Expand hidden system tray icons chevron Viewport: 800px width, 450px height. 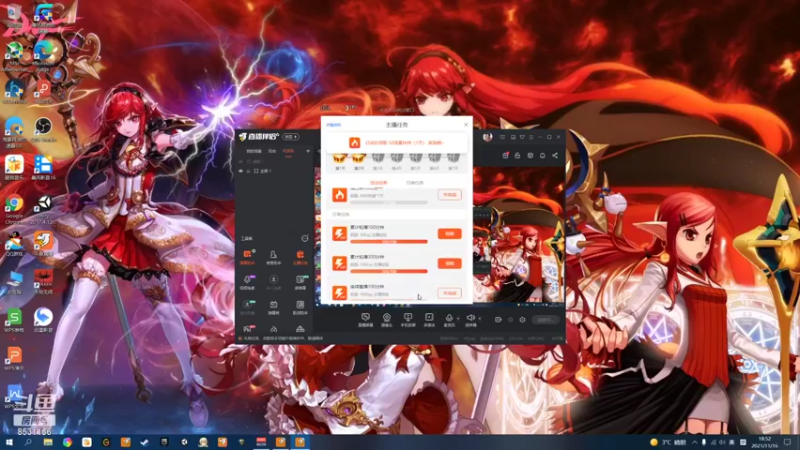coord(694,442)
